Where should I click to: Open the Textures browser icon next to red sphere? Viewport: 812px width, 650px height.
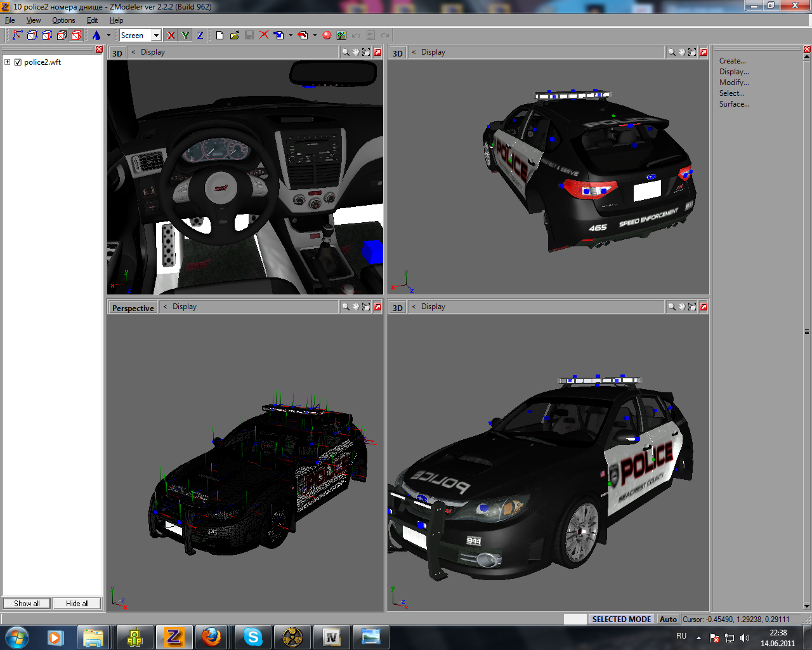tap(341, 36)
